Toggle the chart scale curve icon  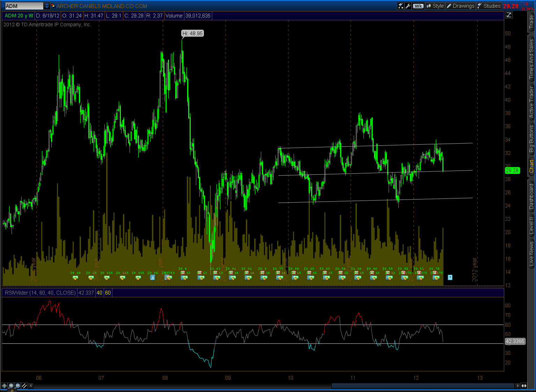click(x=509, y=15)
